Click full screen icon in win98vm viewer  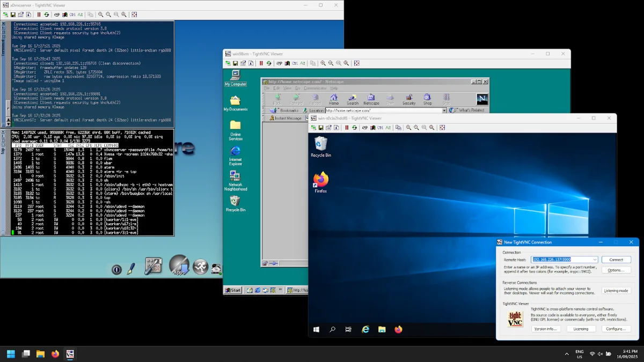point(356,63)
